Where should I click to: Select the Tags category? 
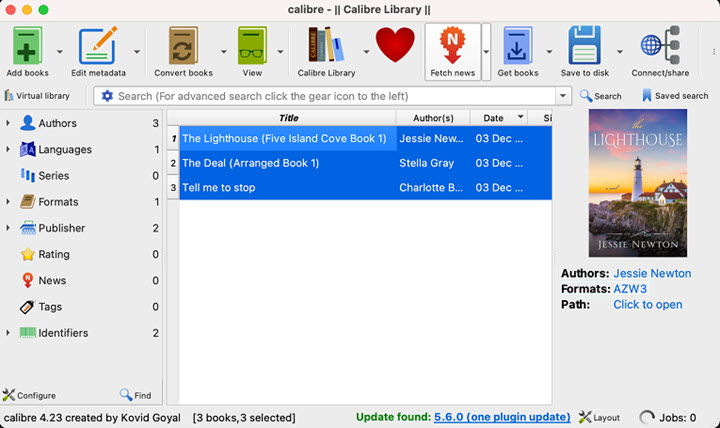point(50,306)
